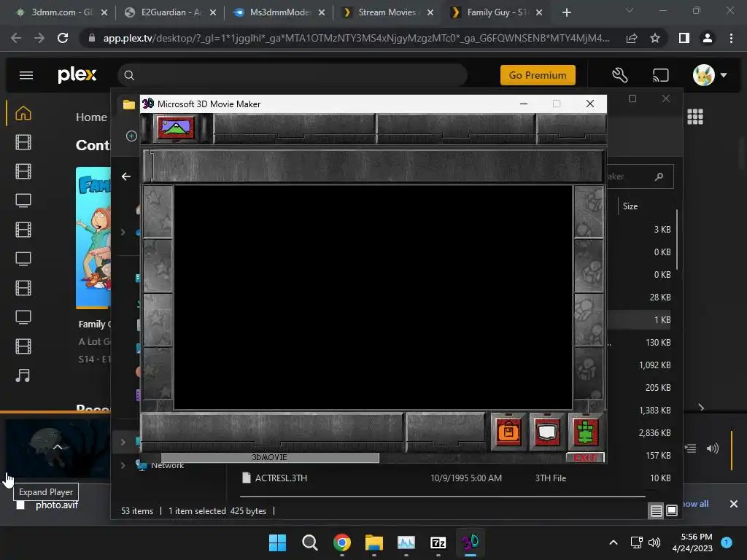Click the Go Premium button
Viewport: 747px width, 560px height.
click(538, 75)
